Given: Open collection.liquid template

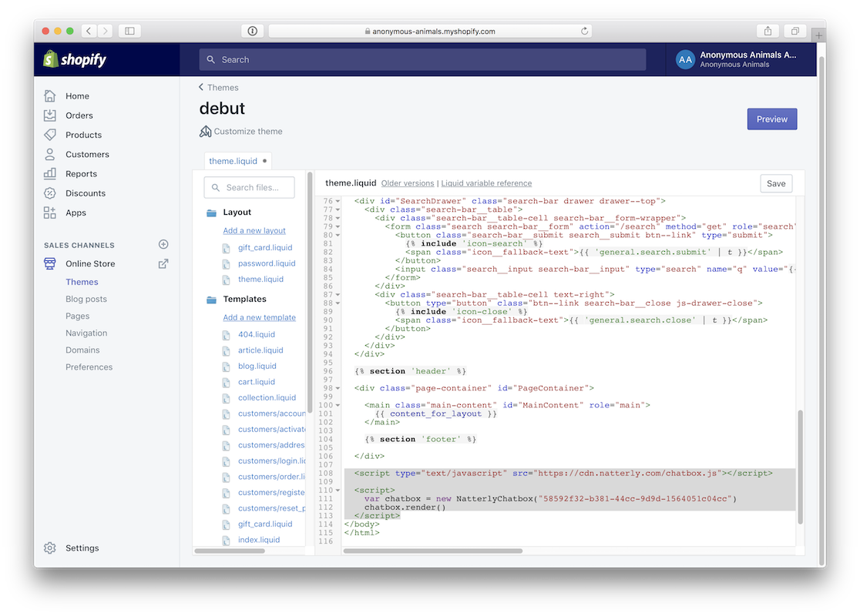Looking at the screenshot, I should coord(267,398).
